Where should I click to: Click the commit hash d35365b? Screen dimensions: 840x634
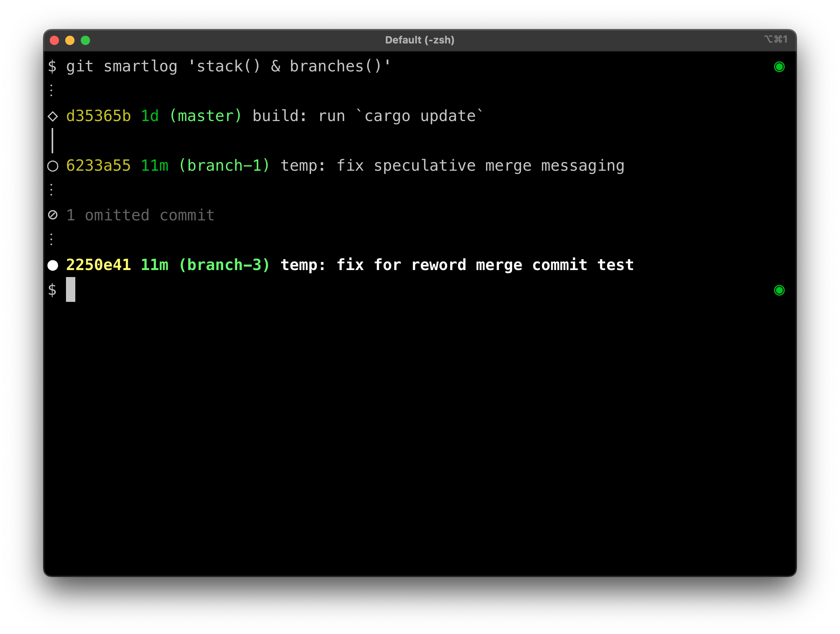(x=99, y=116)
